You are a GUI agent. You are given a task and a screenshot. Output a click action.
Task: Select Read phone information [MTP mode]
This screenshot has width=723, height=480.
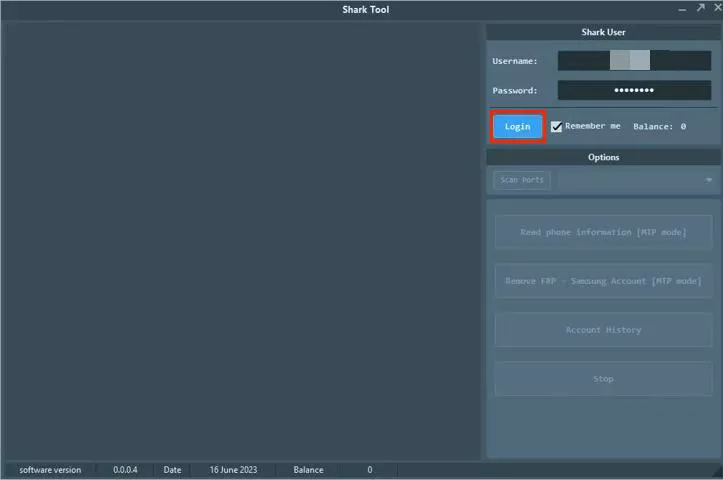[x=603, y=232]
